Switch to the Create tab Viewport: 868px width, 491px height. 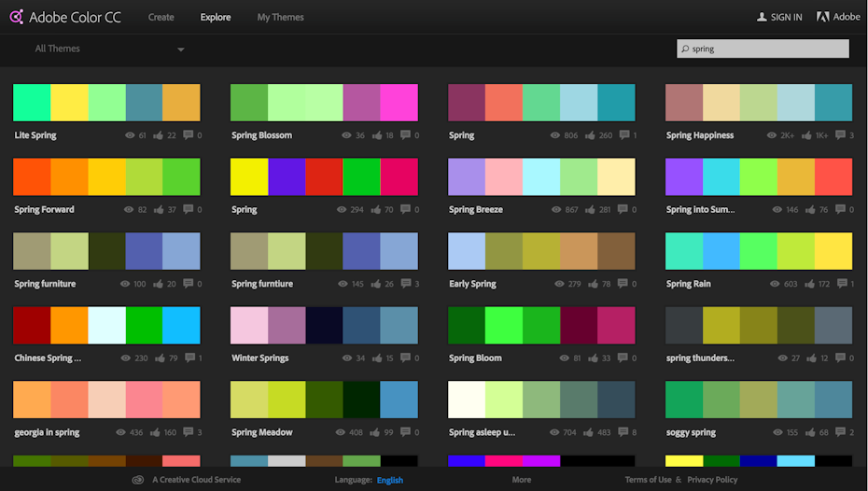161,17
